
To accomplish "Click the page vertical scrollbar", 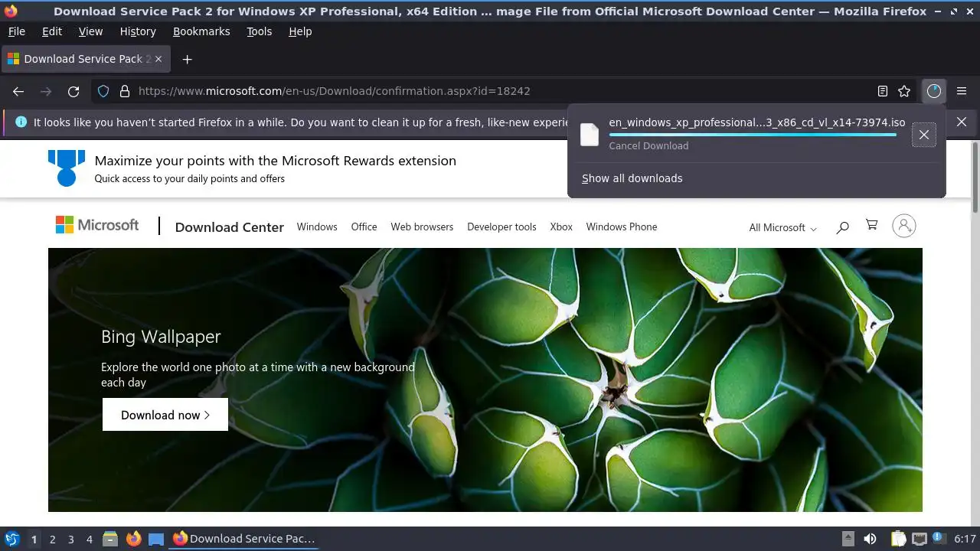I will pos(975,178).
